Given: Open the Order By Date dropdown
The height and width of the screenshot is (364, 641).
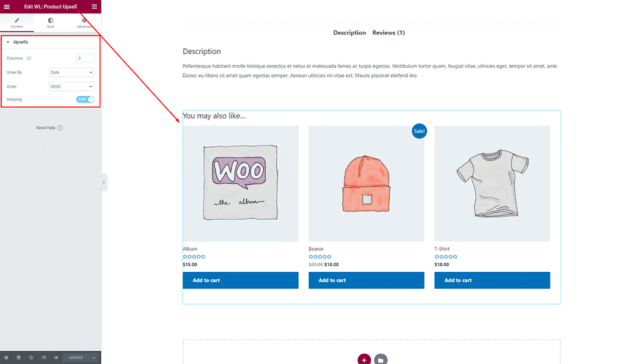Looking at the screenshot, I should point(71,71).
